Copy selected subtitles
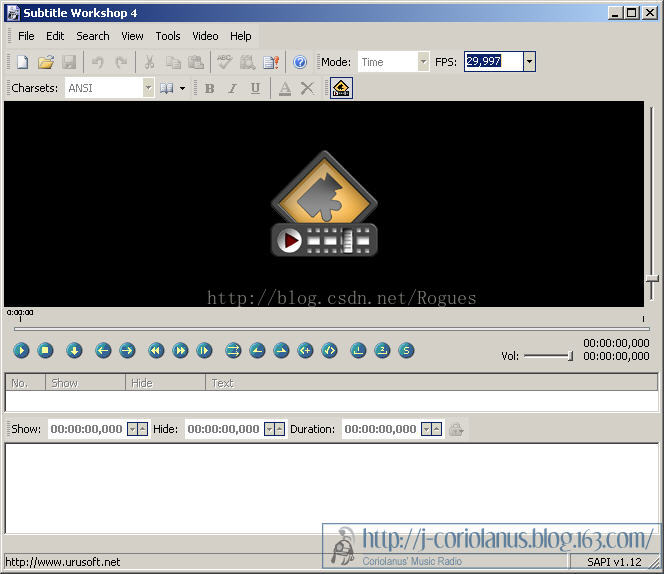The height and width of the screenshot is (574, 664). 173,62
